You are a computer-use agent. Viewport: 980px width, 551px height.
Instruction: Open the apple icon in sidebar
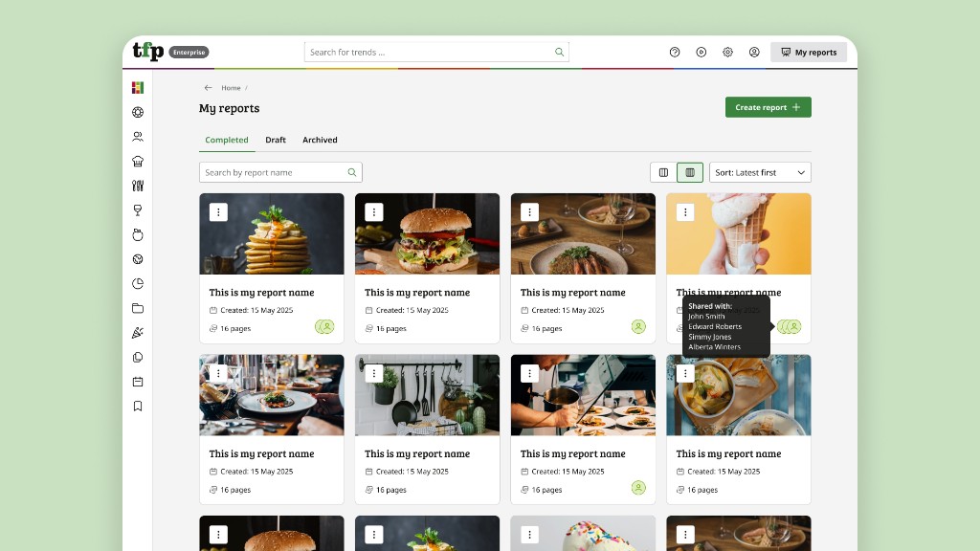138,235
